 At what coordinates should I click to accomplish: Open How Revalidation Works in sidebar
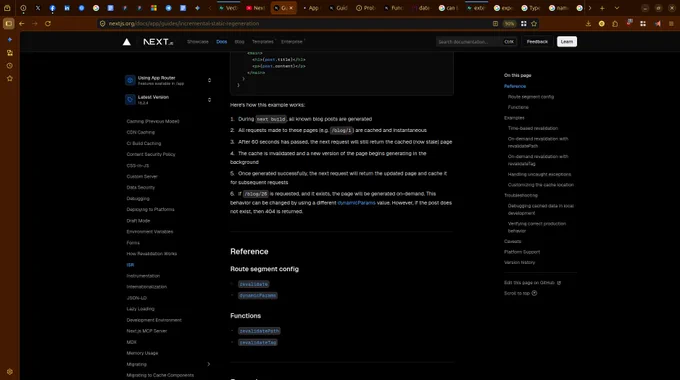[152, 254]
